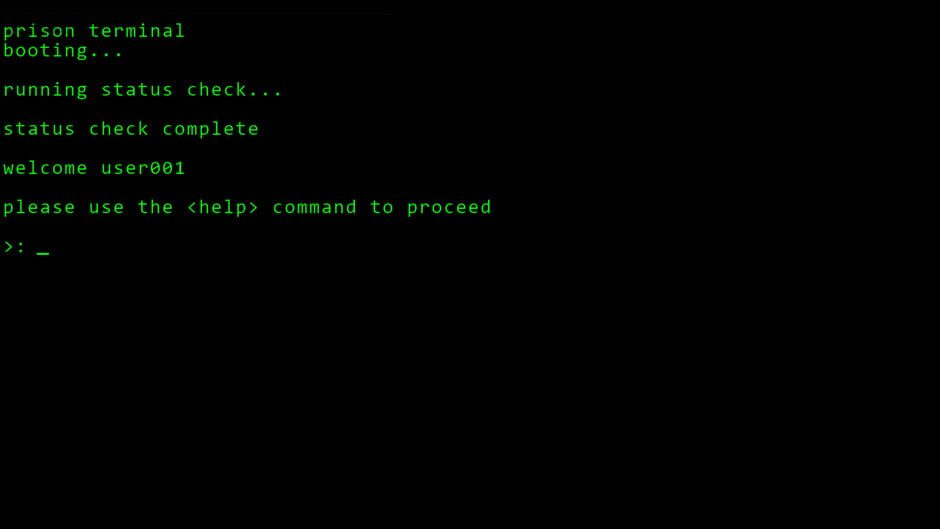Click the word 'check...' with trailing dots
940x529 pixels.
click(x=234, y=89)
